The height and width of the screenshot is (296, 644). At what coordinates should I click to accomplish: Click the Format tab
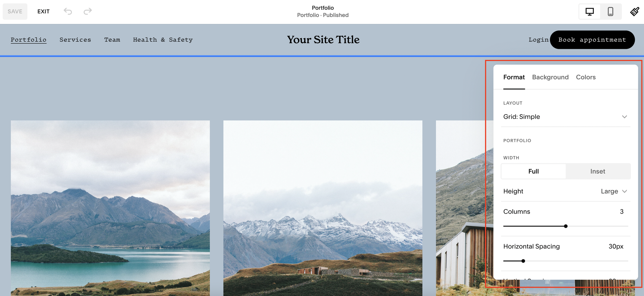[514, 77]
